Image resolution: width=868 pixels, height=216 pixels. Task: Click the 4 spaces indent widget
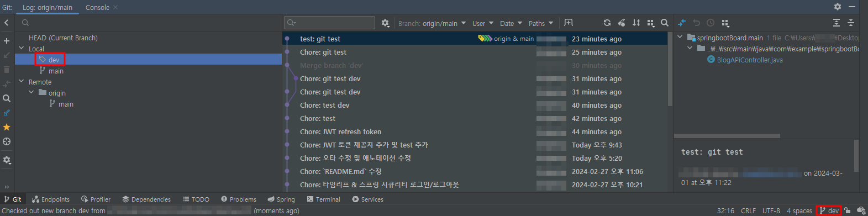(x=799, y=210)
